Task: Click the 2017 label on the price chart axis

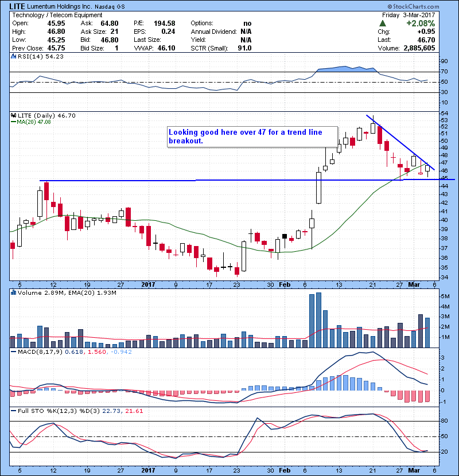Action: click(148, 285)
